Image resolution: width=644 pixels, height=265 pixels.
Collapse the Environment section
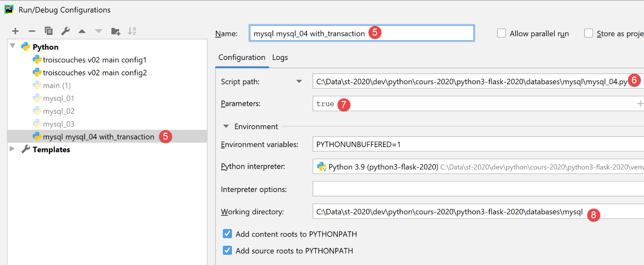tap(226, 126)
